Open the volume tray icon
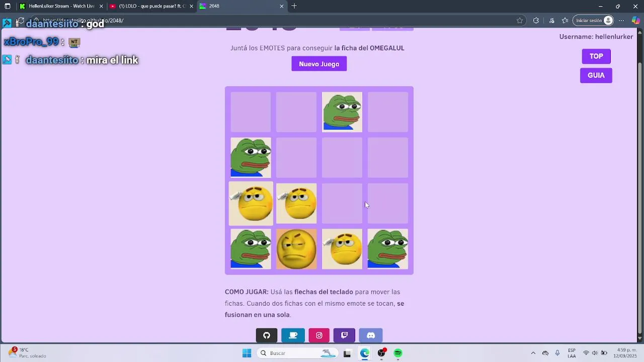 coord(595,353)
